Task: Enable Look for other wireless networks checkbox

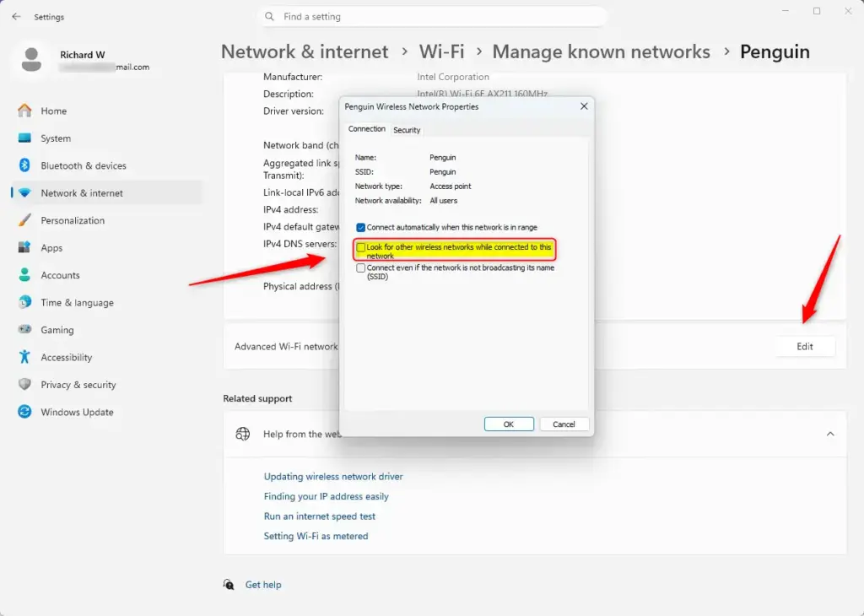Action: click(360, 247)
